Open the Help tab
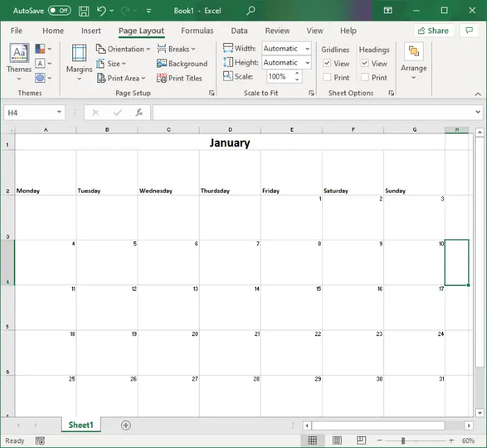Screen dimensions: 487x448 tap(348, 31)
